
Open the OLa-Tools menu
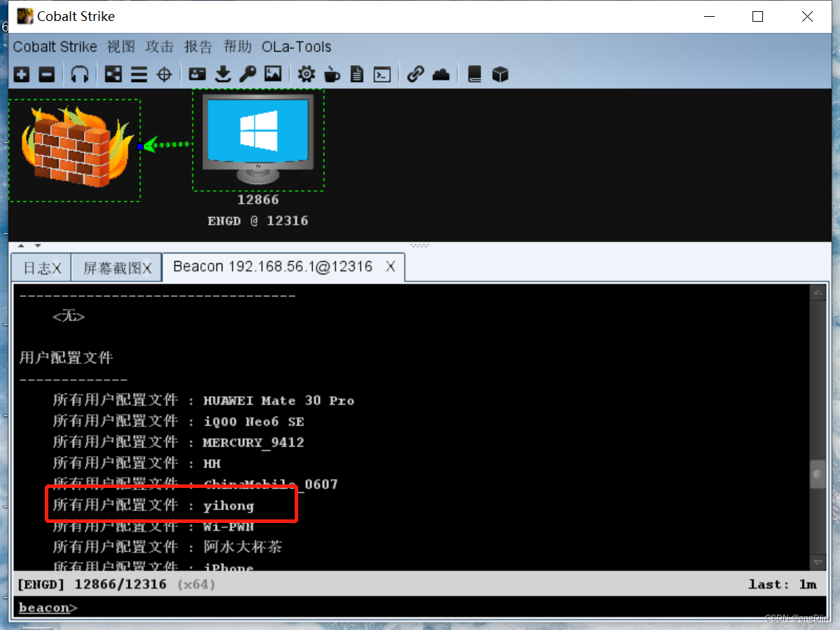pos(297,47)
